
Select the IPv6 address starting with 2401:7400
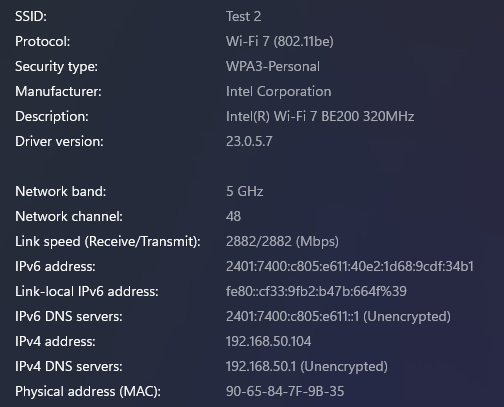(x=350, y=266)
